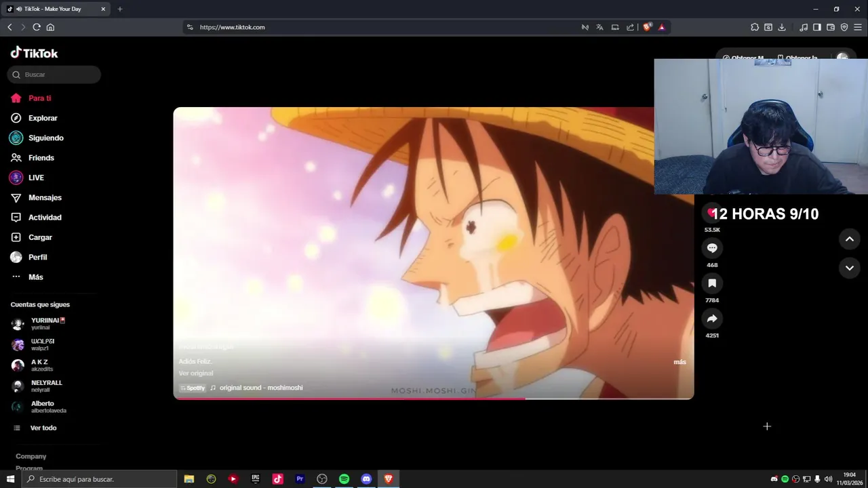868x488 pixels.
Task: Open the walpz1 followed account
Action: coord(33,344)
